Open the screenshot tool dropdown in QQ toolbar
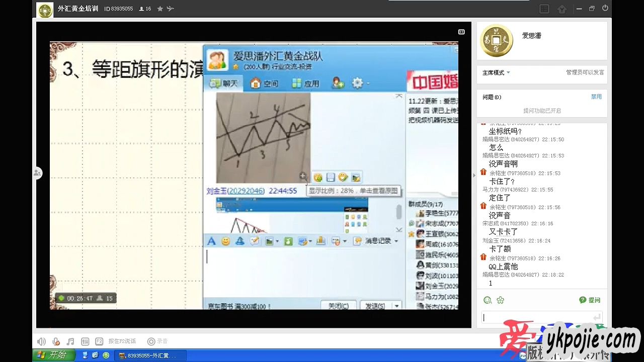644x362 pixels. tap(305, 241)
